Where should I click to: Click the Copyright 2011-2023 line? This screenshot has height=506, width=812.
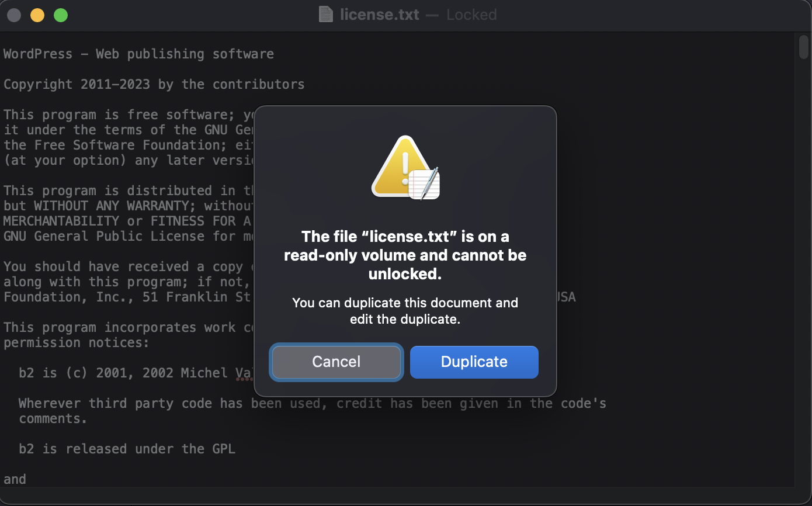pyautogui.click(x=154, y=84)
